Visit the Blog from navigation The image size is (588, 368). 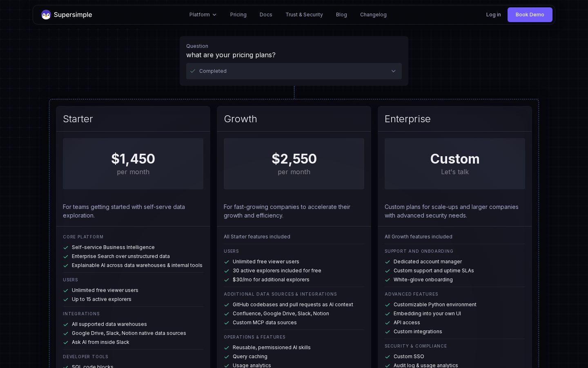coord(341,15)
